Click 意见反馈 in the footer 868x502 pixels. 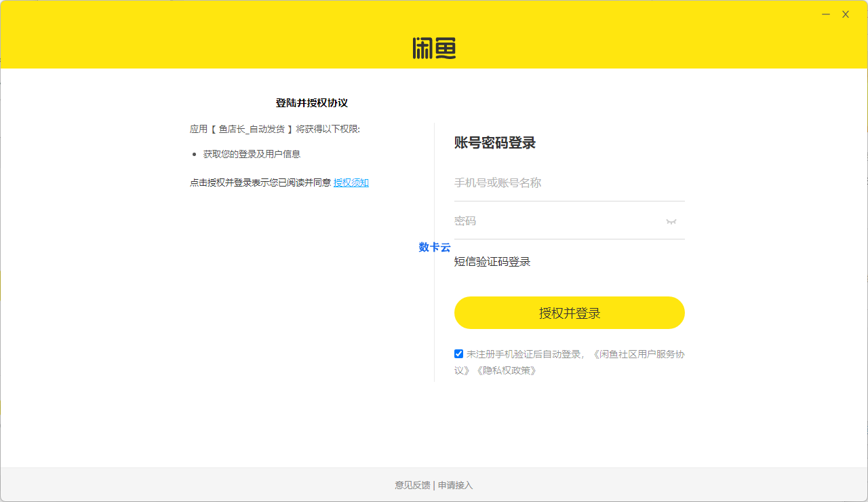point(412,485)
